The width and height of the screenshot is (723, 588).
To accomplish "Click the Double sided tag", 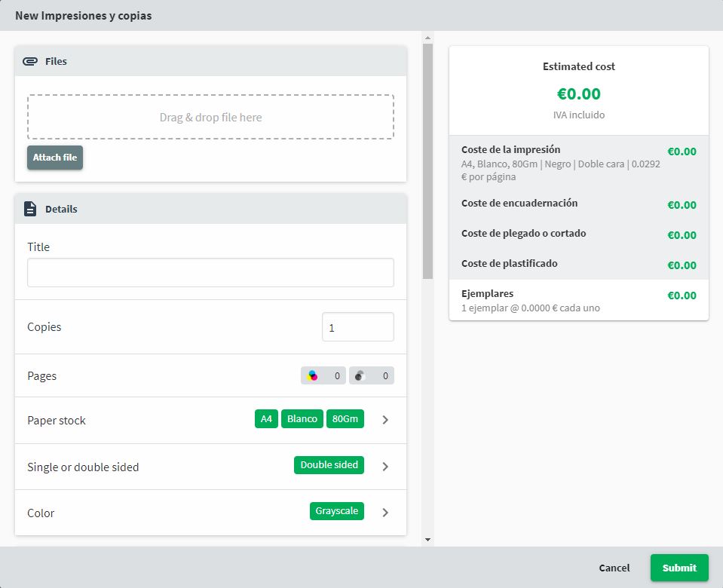I will coord(329,465).
